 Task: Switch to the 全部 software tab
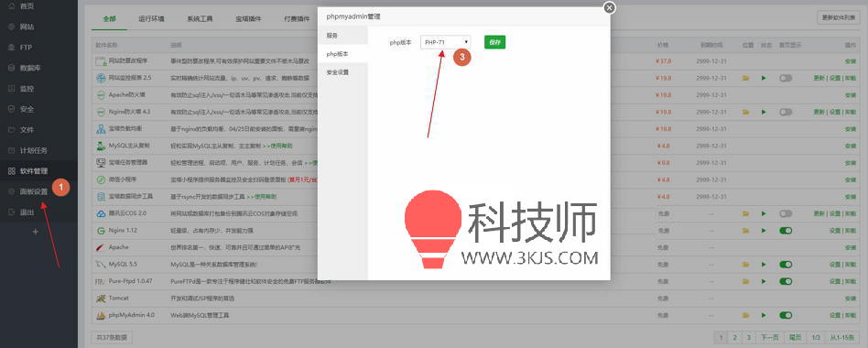109,18
